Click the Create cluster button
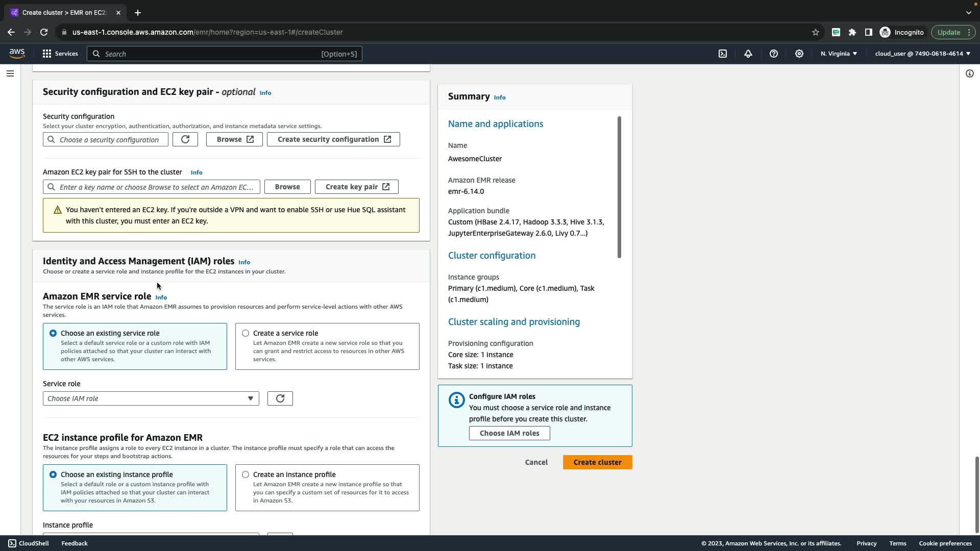 pyautogui.click(x=597, y=462)
